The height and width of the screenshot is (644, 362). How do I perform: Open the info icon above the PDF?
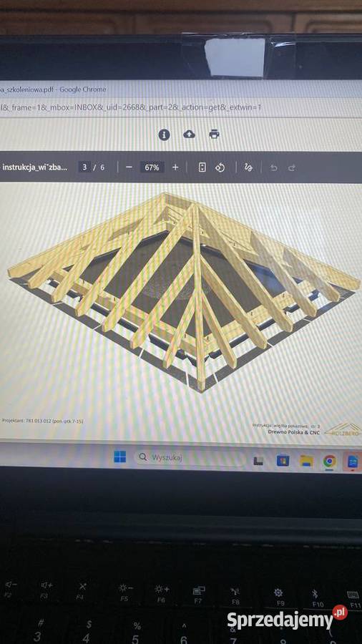(x=164, y=135)
